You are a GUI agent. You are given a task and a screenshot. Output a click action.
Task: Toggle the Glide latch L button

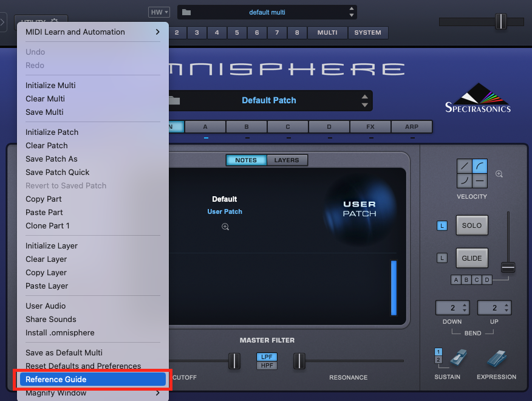[442, 258]
